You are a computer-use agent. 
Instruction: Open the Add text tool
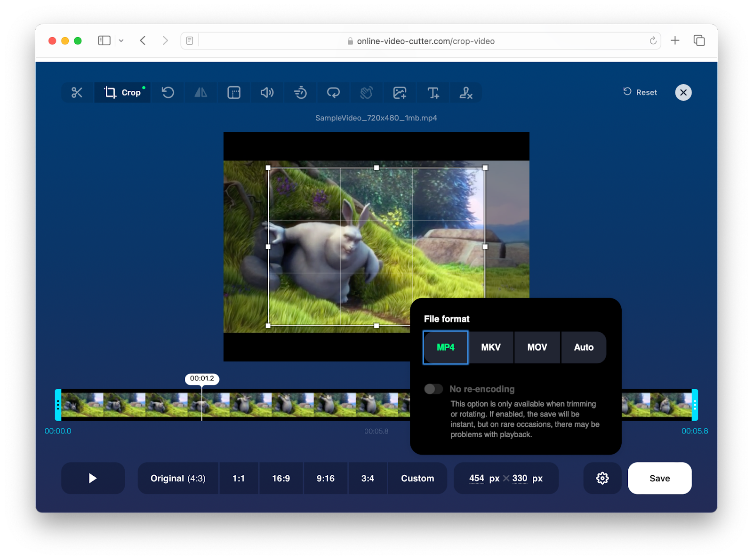click(x=433, y=93)
